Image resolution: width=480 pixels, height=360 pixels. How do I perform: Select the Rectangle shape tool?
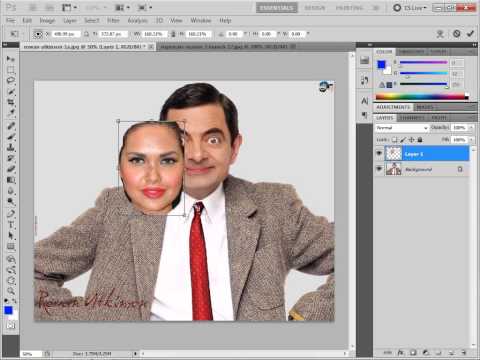point(11,247)
